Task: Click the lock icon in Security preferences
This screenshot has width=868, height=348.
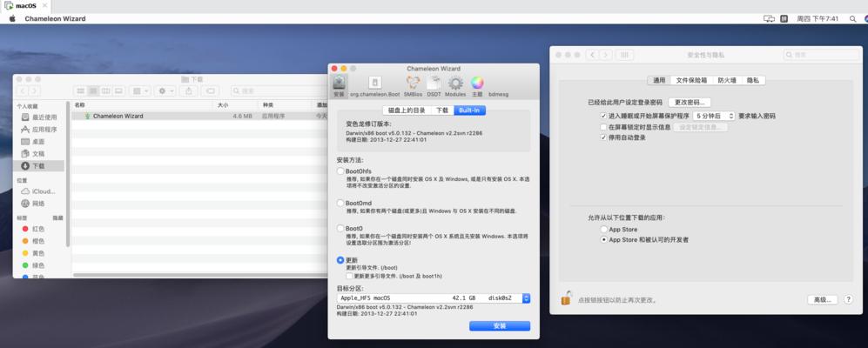Action: 566,298
